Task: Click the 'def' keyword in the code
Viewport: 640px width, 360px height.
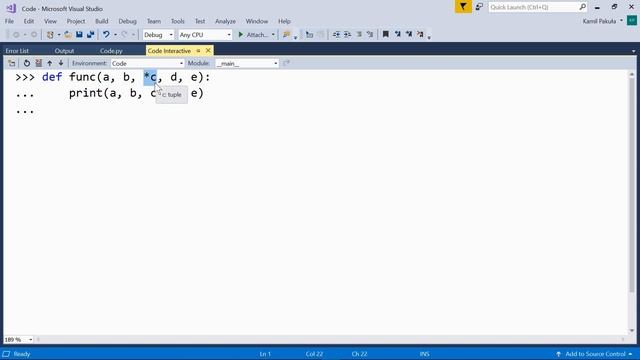Action: coord(52,77)
